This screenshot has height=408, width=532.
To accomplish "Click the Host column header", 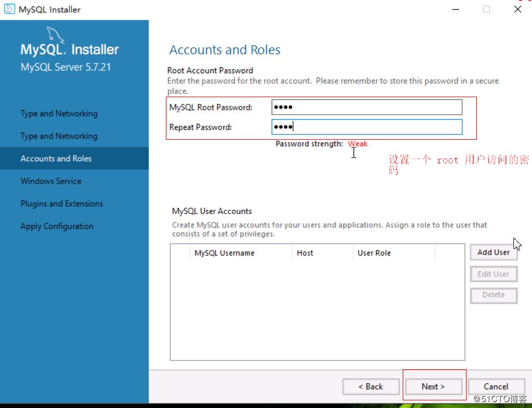I will coord(304,253).
